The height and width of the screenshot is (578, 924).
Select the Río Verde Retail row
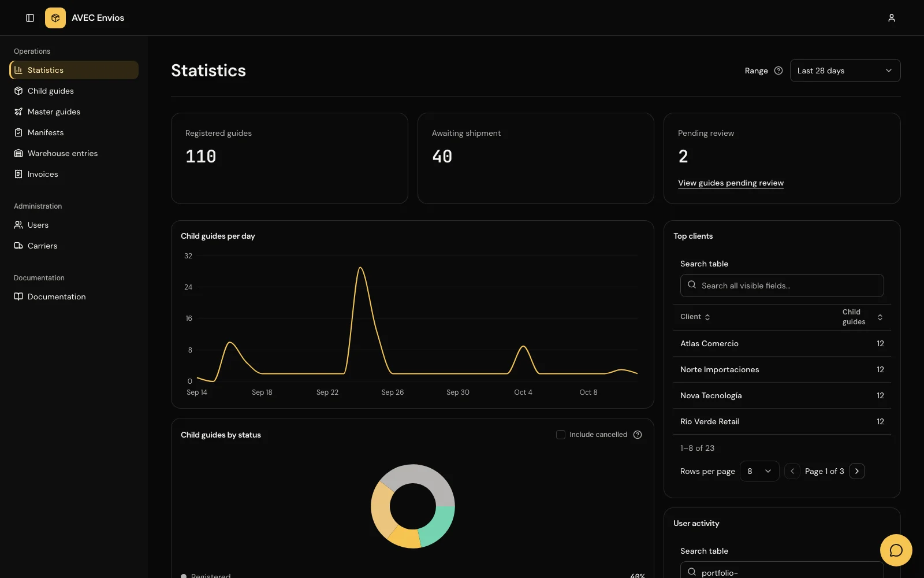pyautogui.click(x=782, y=421)
